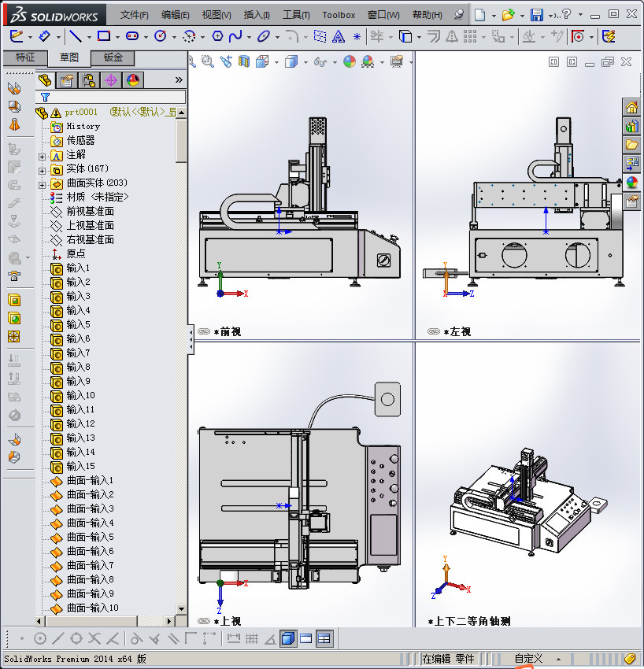This screenshot has width=644, height=669.
Task: Toggle the link views icon next to 前视
Action: pos(204,331)
